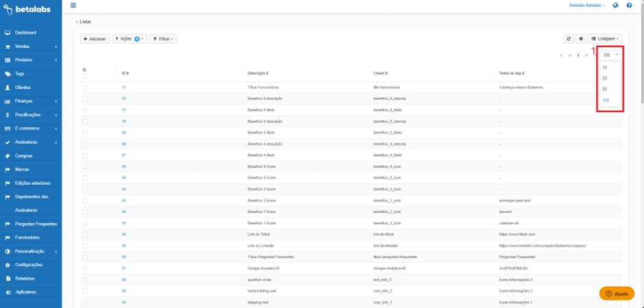Click the betalabs logo
The width and height of the screenshot is (644, 308).
pos(27,10)
